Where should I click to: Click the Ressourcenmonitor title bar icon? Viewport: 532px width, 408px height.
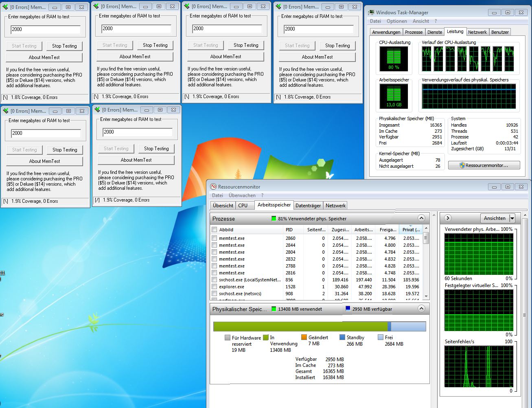pos(213,186)
